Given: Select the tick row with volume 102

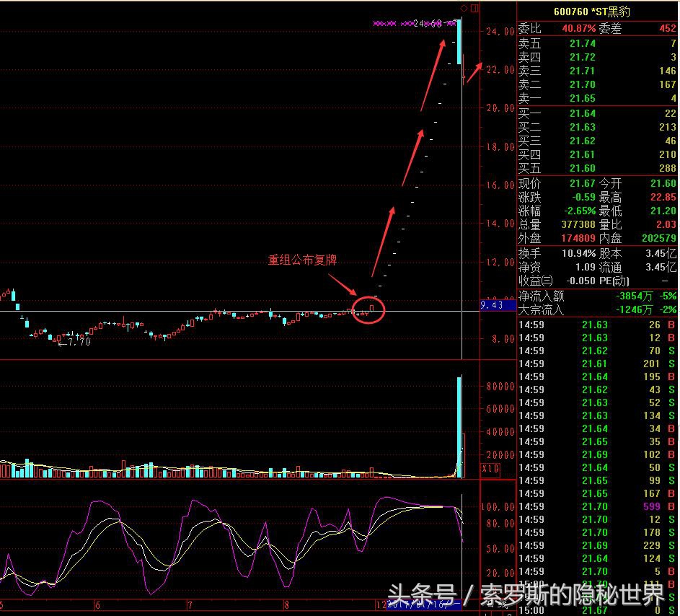Looking at the screenshot, I should point(597,454).
